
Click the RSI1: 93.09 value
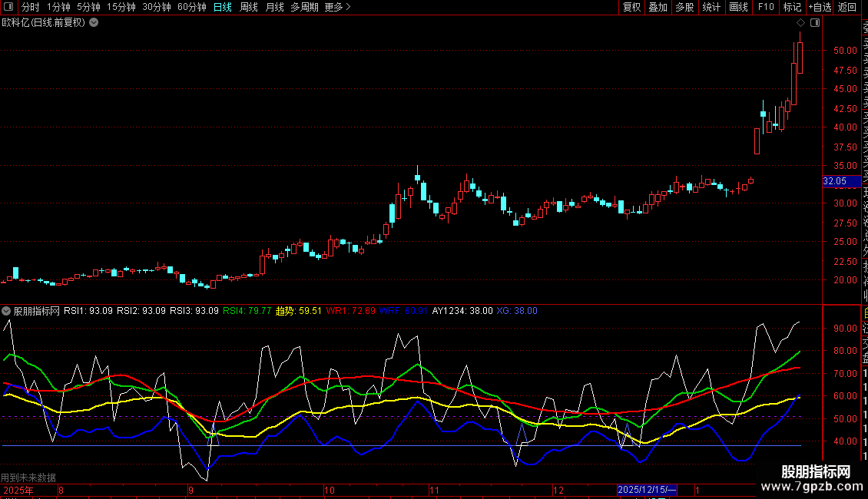click(88, 311)
